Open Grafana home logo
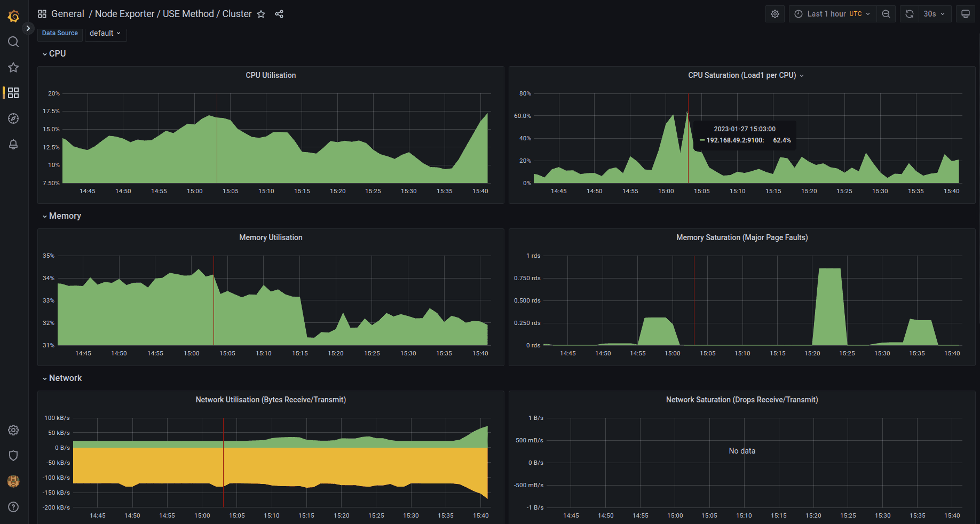 [x=14, y=17]
